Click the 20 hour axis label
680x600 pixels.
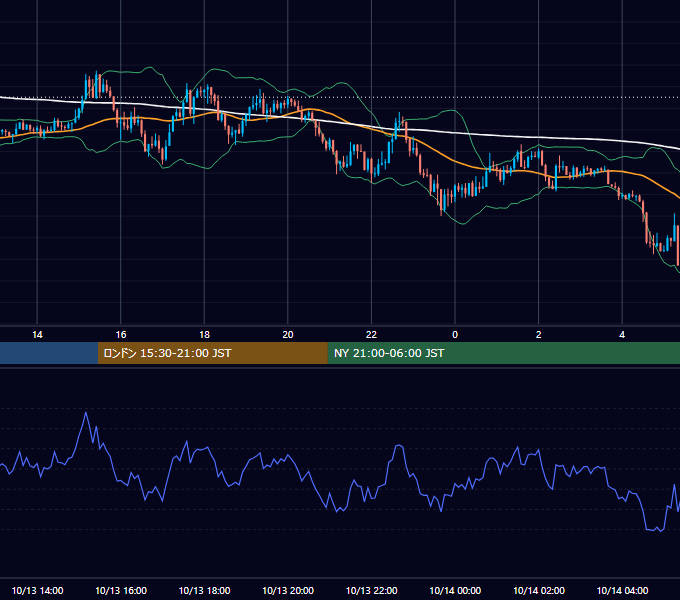coord(288,335)
